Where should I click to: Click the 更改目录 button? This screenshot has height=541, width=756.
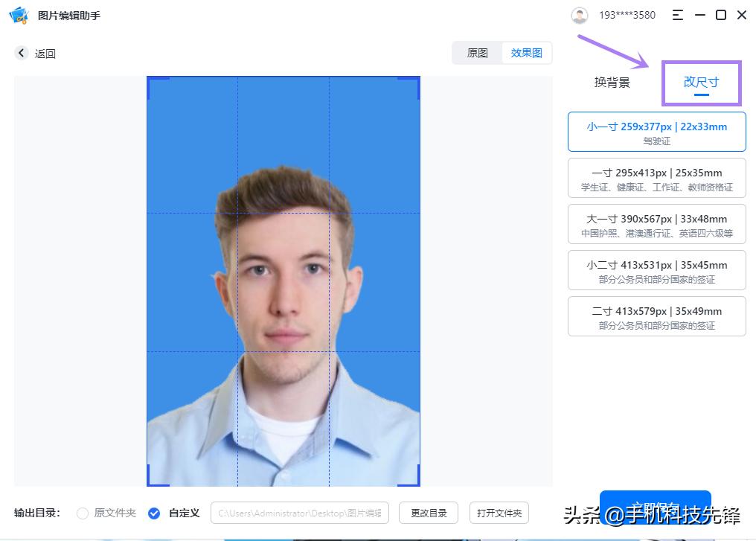coord(429,513)
